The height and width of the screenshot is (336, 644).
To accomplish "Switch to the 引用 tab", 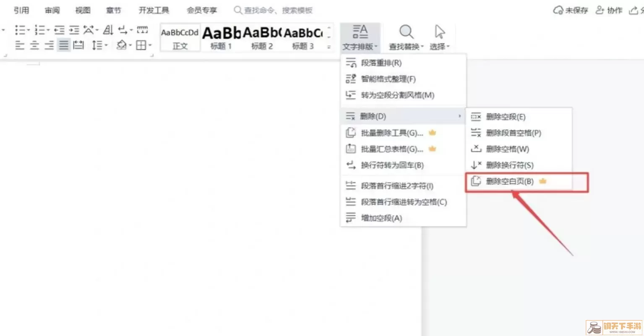I will click(21, 10).
